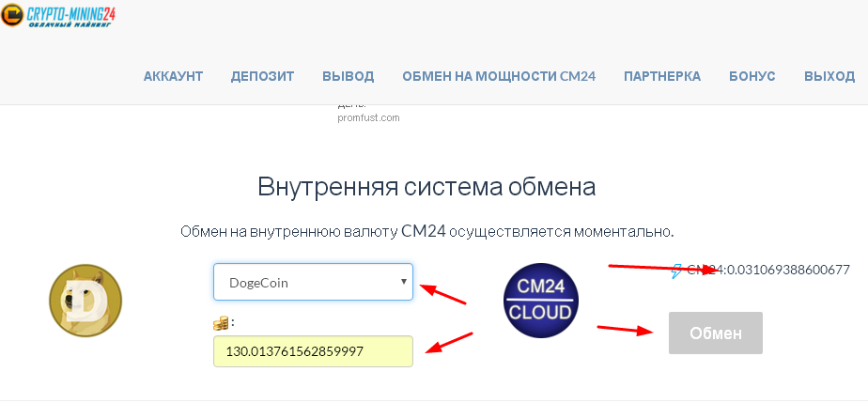868x403 pixels.
Task: Click the Crypto-Mining24 logo
Action: pyautogui.click(x=59, y=16)
